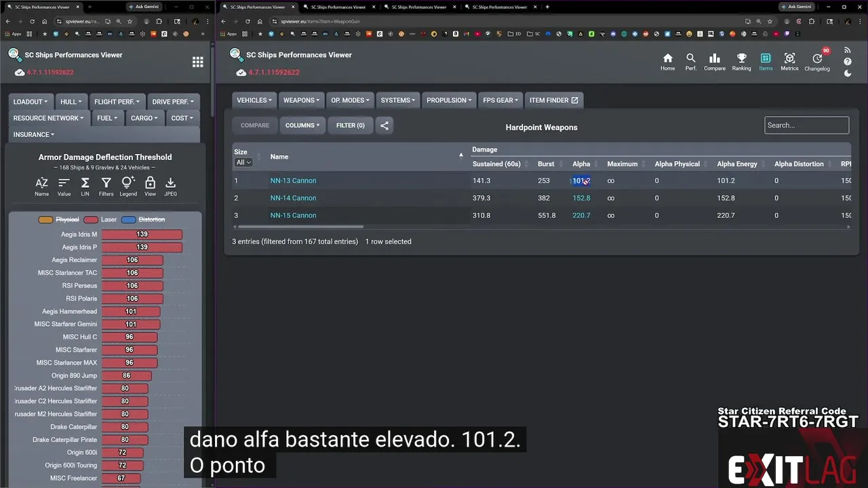Toggle dark mode moon icon
Image resolution: width=868 pixels, height=488 pixels.
coord(847,73)
